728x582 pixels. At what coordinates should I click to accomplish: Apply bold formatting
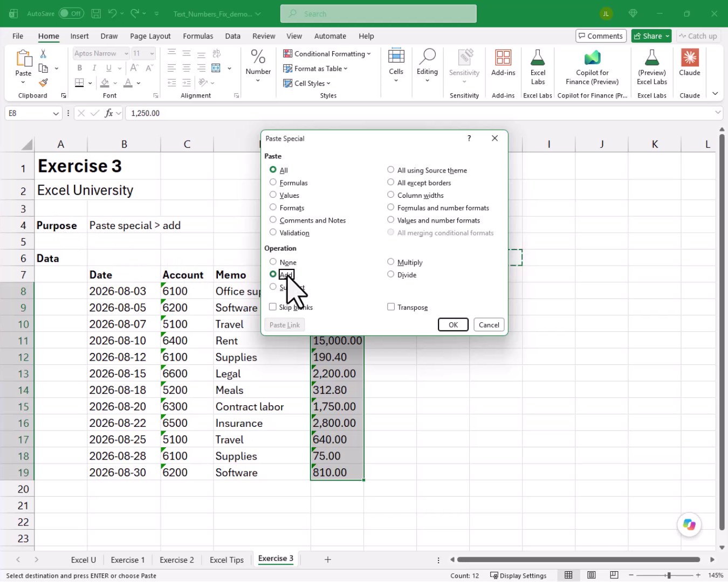coord(80,68)
